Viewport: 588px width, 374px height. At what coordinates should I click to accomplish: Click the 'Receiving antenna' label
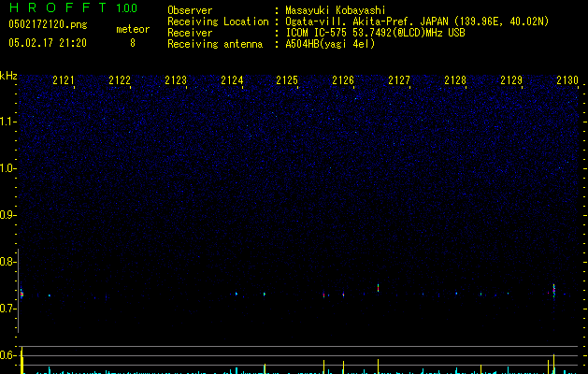215,44
